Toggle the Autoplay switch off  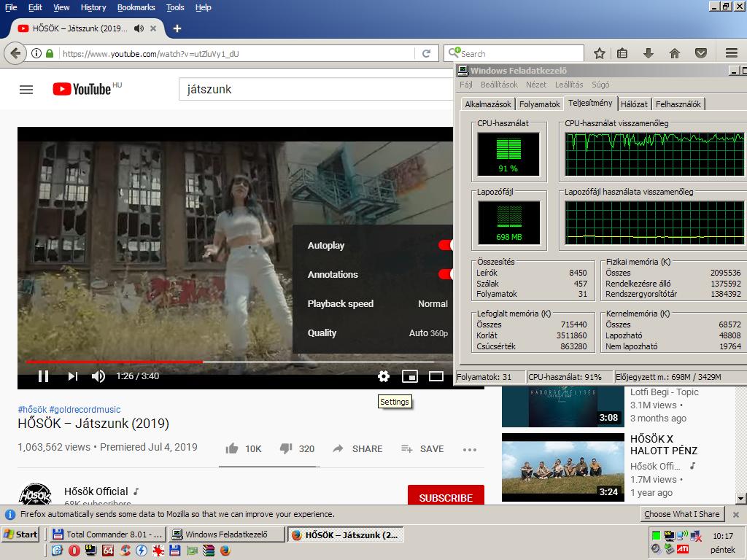[446, 245]
